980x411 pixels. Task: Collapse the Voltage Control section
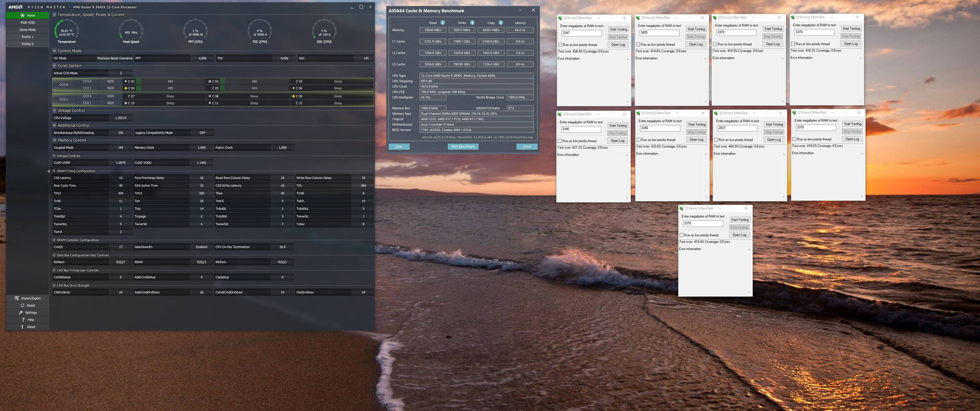(x=54, y=110)
